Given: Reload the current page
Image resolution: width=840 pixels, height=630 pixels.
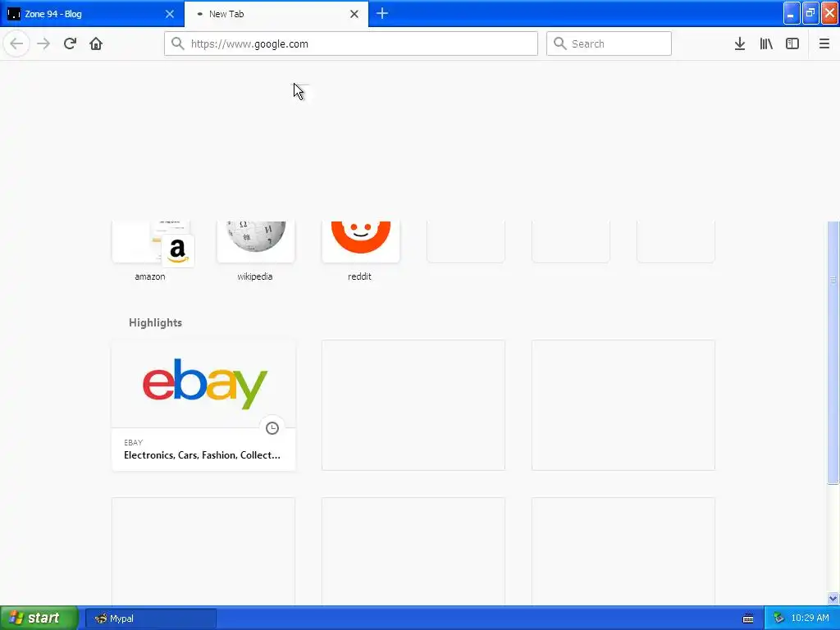Looking at the screenshot, I should pyautogui.click(x=70, y=43).
